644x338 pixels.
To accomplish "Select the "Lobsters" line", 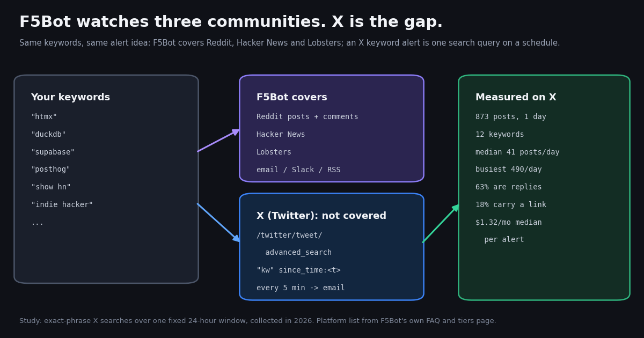I will pyautogui.click(x=274, y=152).
